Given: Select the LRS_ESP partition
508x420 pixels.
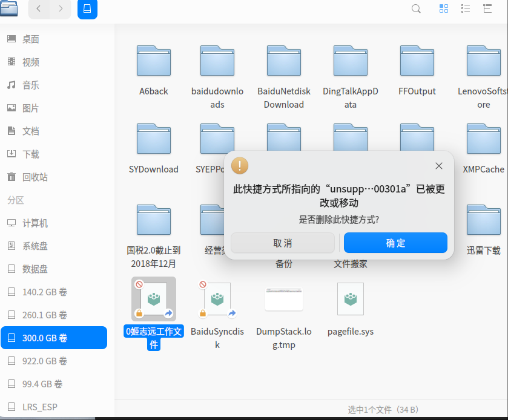Looking at the screenshot, I should (54, 407).
